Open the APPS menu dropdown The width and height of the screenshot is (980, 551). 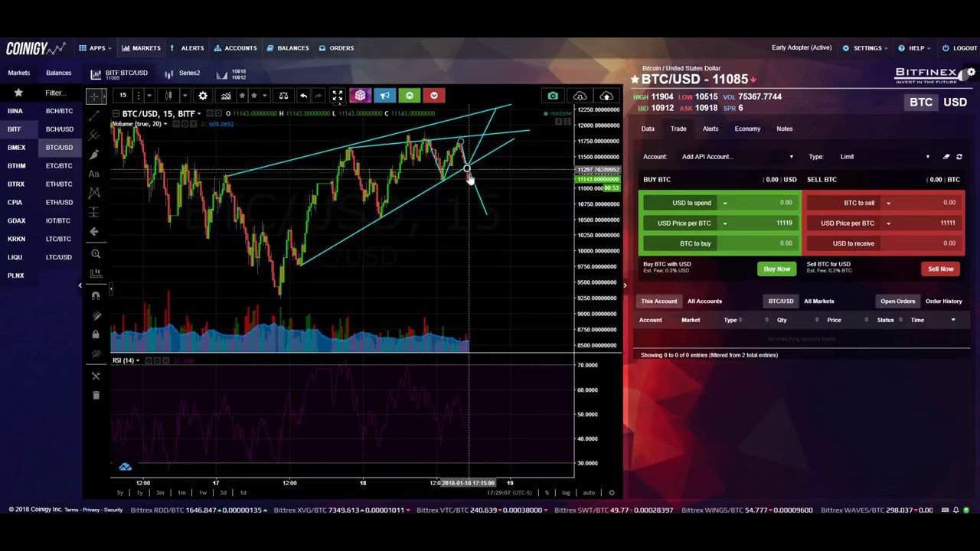click(95, 48)
